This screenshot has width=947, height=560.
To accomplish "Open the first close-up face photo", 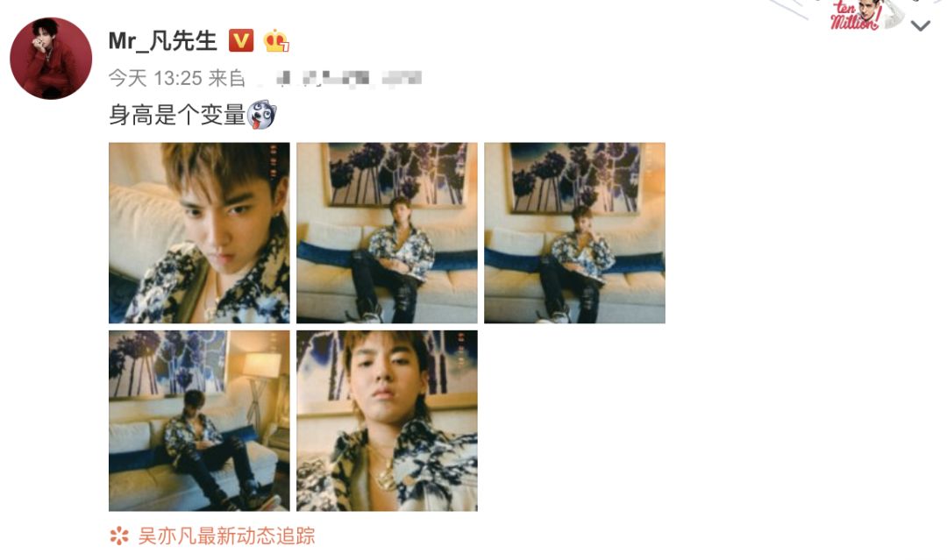I will (x=199, y=233).
